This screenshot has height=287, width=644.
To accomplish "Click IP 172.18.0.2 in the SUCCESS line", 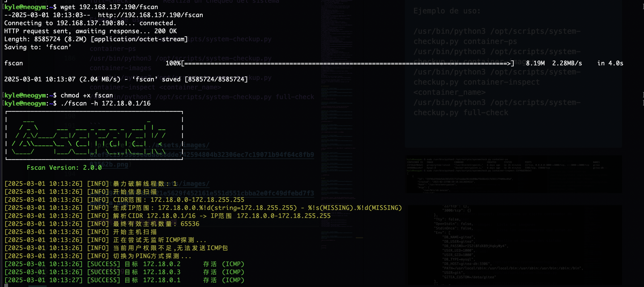I will pyautogui.click(x=162, y=264).
